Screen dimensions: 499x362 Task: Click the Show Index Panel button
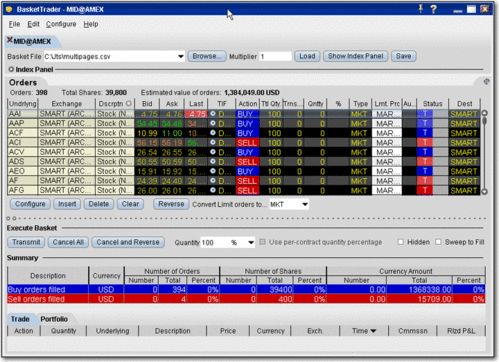pos(355,56)
